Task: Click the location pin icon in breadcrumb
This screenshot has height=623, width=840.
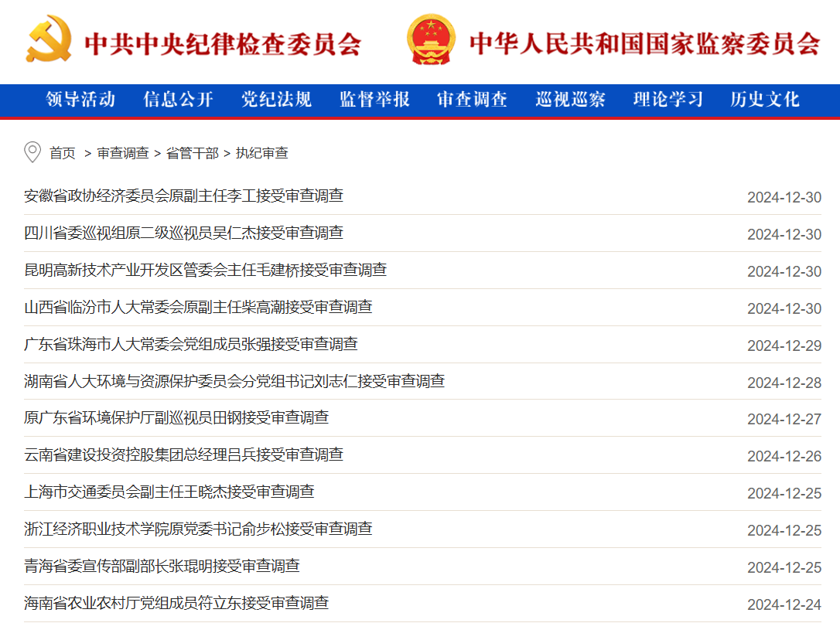Action: 32,152
